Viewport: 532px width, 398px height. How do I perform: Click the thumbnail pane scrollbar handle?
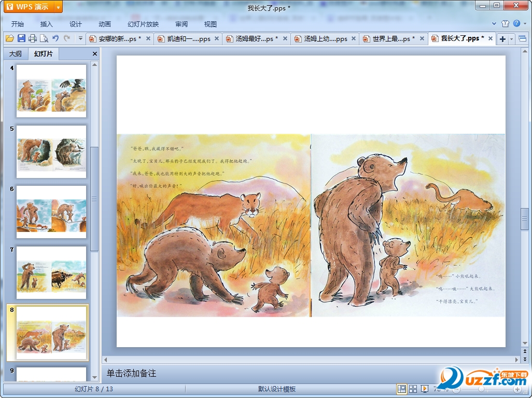tap(95, 199)
